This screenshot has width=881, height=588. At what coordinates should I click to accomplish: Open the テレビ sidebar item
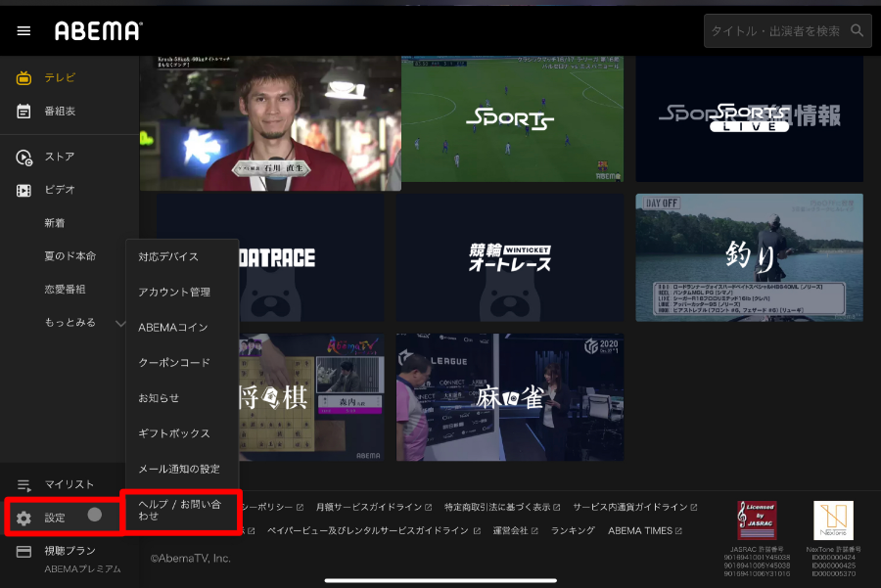70,77
